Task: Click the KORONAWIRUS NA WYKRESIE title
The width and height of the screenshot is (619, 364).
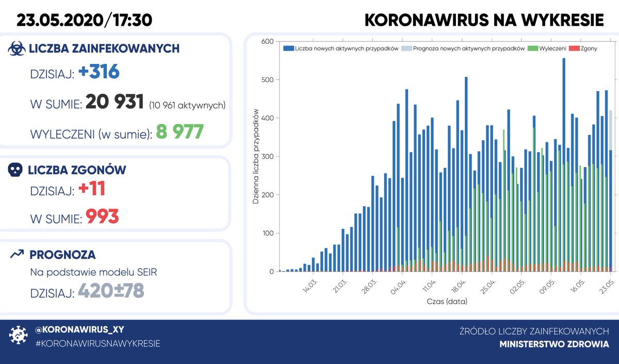Action: tap(484, 20)
